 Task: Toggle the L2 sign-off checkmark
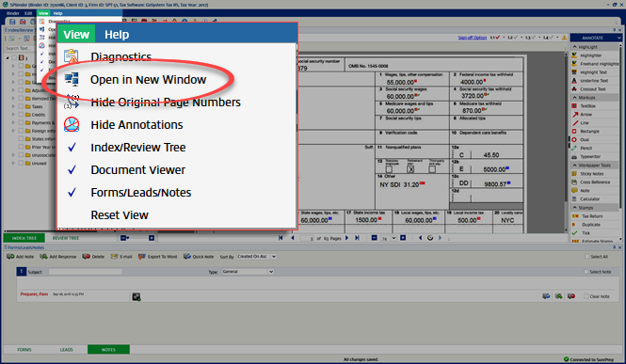516,38
